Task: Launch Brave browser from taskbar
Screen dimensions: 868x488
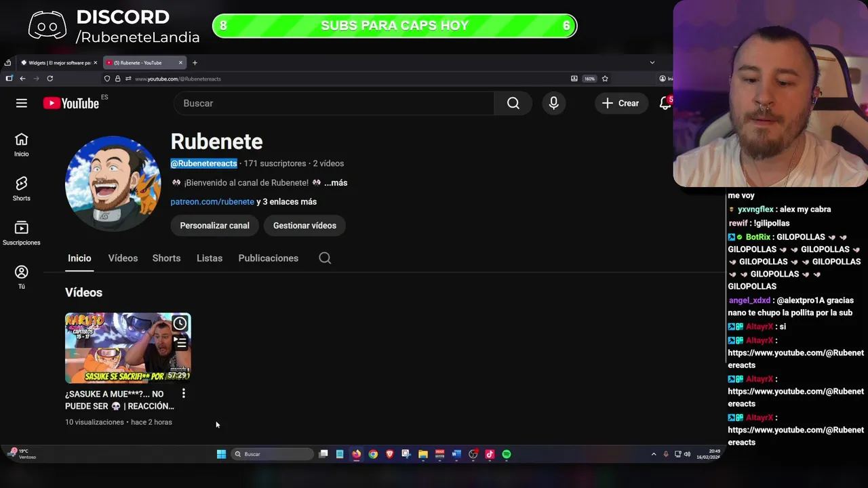Action: [389, 454]
